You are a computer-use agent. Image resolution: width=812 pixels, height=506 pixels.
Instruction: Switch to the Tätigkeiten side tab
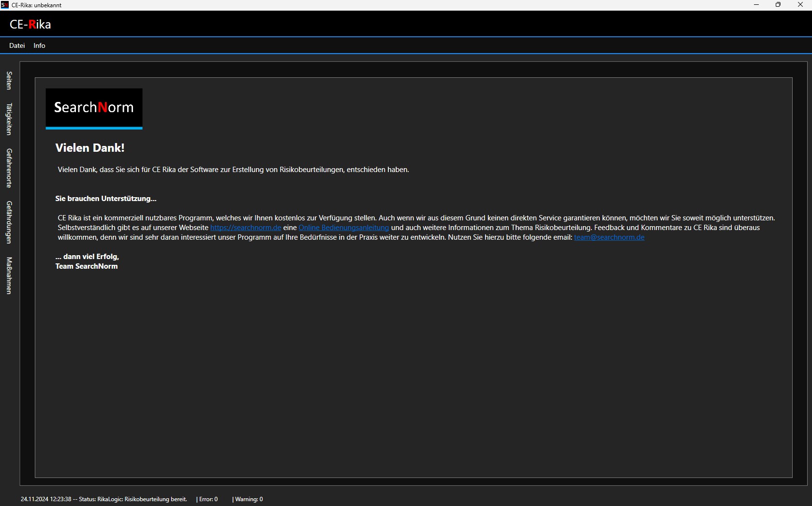click(x=9, y=119)
